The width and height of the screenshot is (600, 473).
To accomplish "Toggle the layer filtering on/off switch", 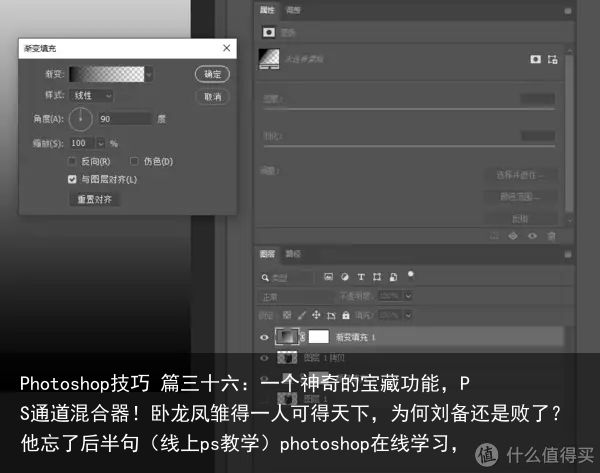I will click(x=411, y=275).
